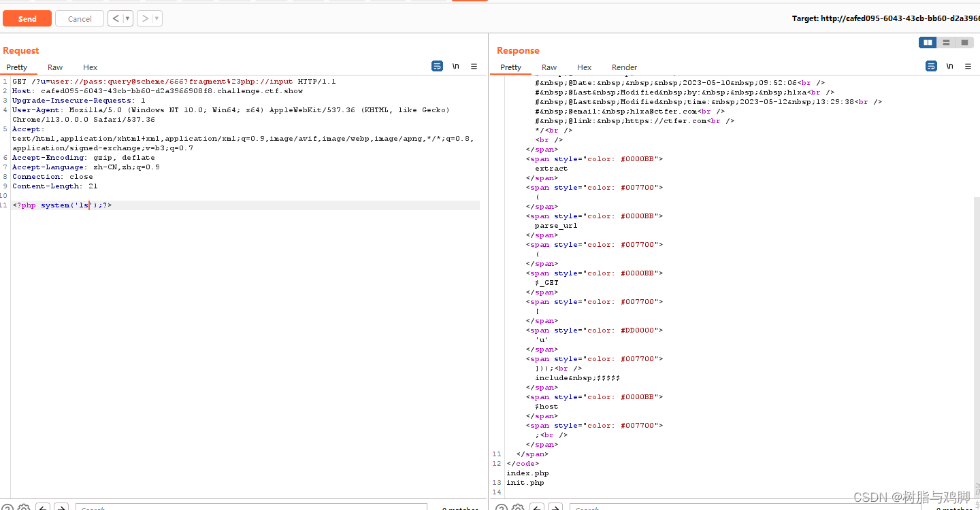Go back to previous request in history
This screenshot has height=510, width=980.
coord(115,19)
